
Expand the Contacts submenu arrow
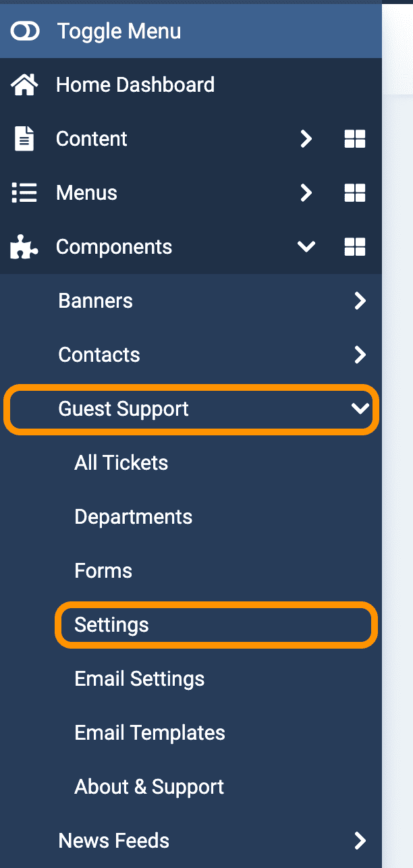[360, 355]
